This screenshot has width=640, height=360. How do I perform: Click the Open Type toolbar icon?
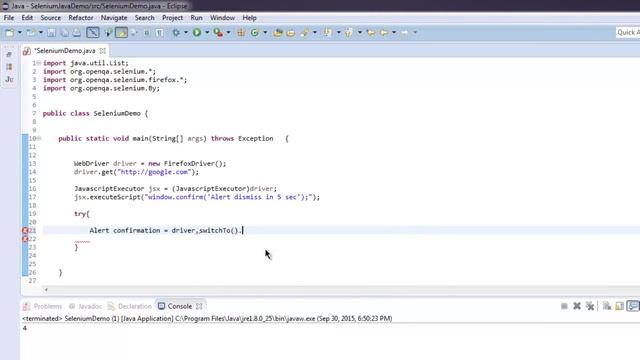tap(278, 32)
